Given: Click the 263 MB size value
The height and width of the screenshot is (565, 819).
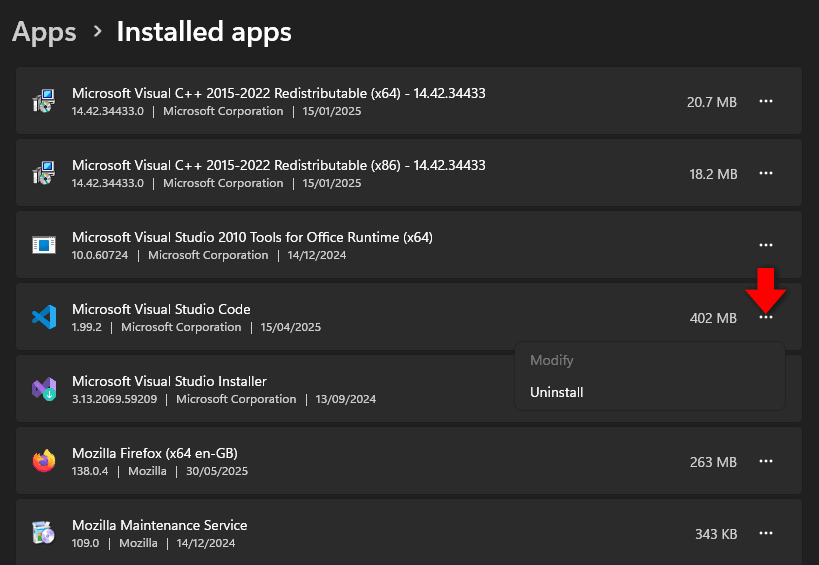Looking at the screenshot, I should coord(713,462).
